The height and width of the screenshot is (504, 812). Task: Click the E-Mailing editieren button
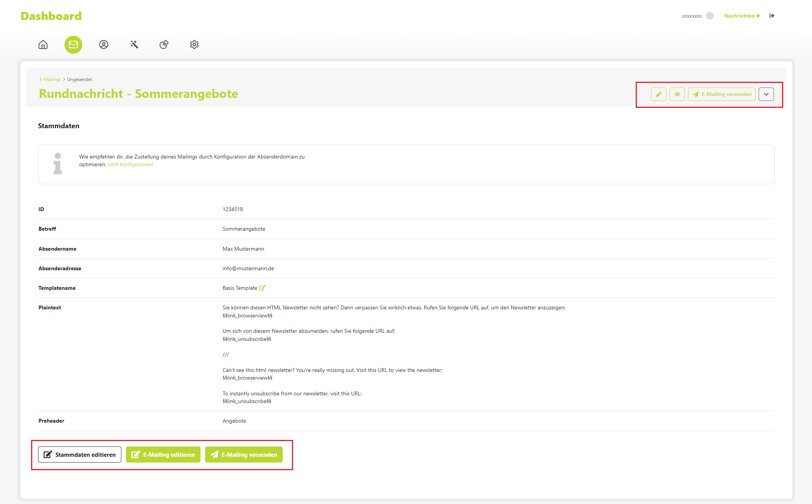pyautogui.click(x=162, y=454)
